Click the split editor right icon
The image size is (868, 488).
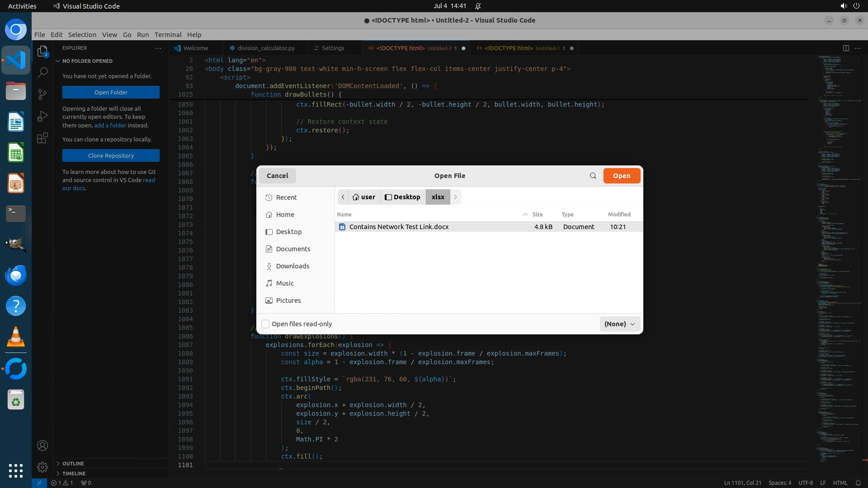point(845,48)
